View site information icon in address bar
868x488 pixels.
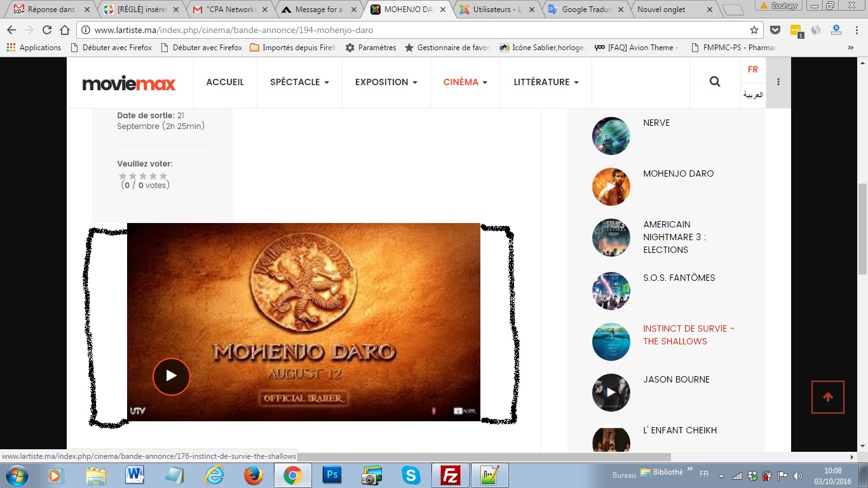pos(86,30)
